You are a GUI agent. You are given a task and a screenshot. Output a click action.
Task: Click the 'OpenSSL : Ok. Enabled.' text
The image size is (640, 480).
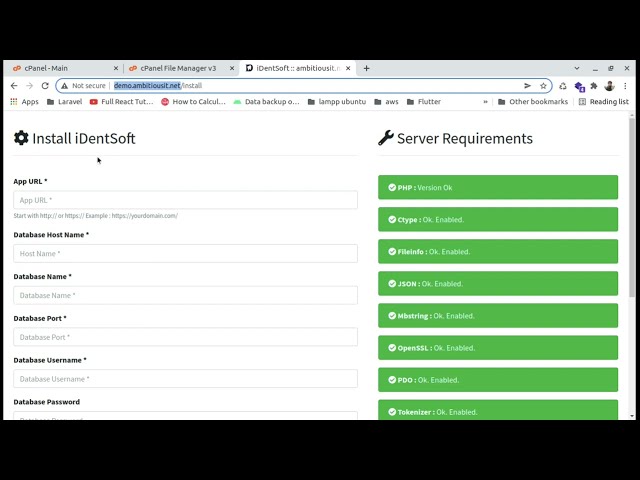tap(436, 348)
